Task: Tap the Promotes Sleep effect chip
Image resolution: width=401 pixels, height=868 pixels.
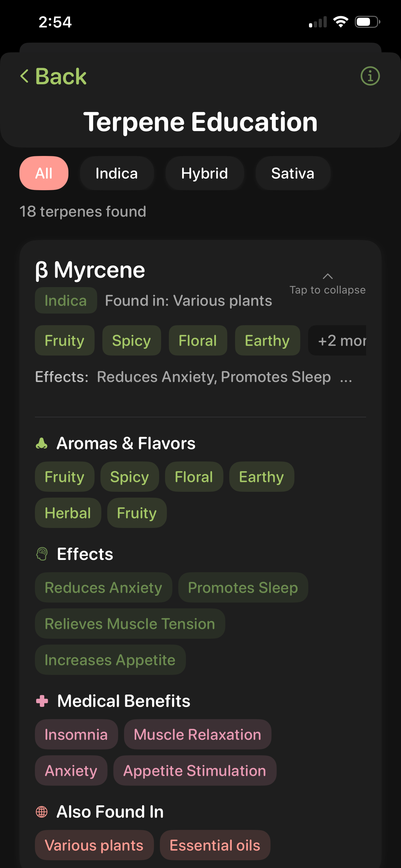Action: click(x=242, y=587)
